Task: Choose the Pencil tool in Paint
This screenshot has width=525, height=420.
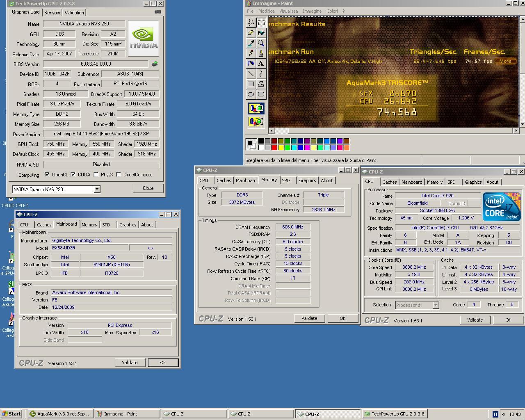Action: point(251,53)
